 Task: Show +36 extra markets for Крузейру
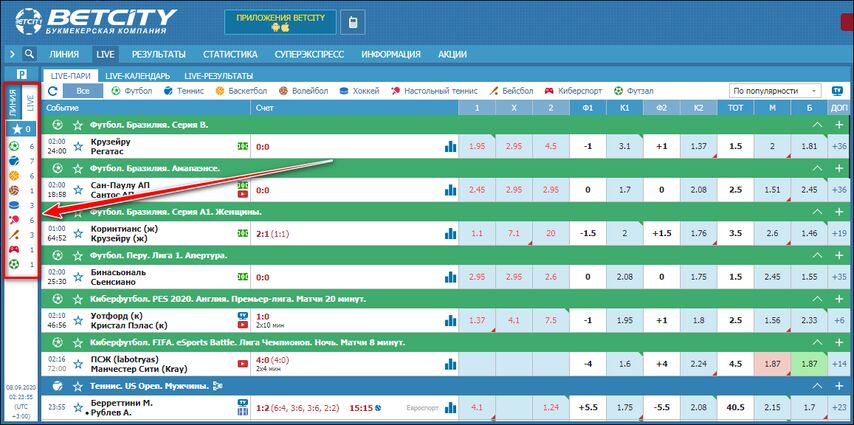pos(839,146)
